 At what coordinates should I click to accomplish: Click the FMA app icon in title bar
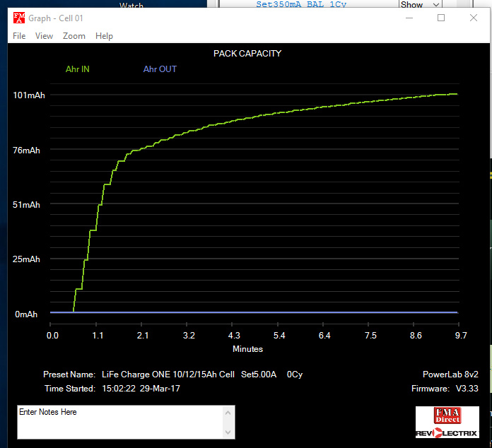(18, 18)
